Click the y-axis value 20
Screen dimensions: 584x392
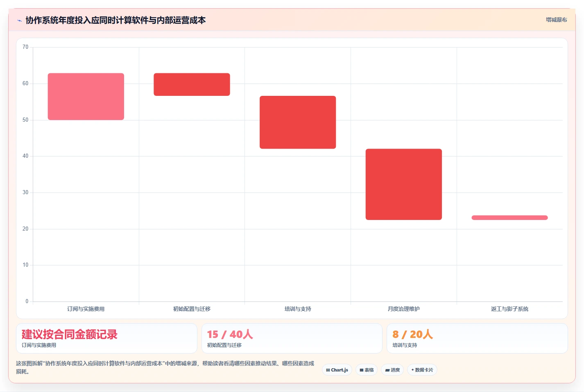pos(25,229)
